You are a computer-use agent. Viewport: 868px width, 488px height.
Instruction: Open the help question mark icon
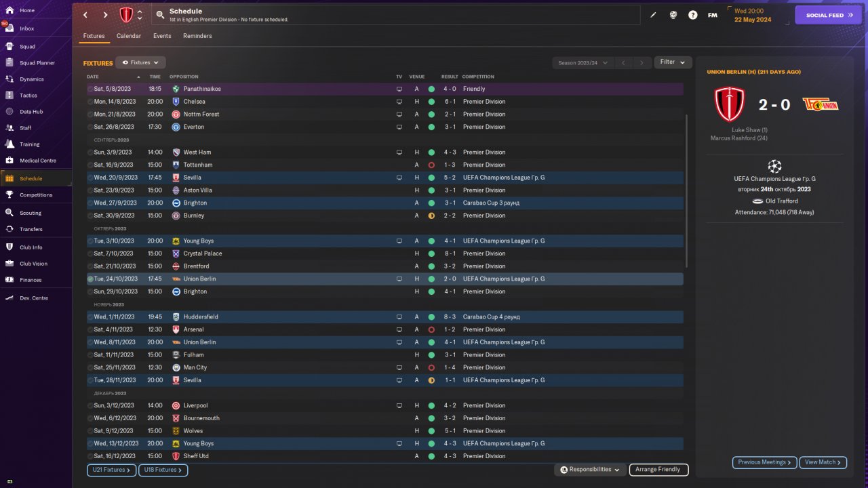pyautogui.click(x=692, y=15)
